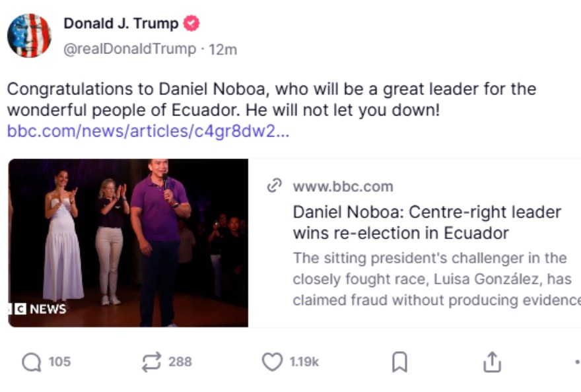Click the red verified badge beside the name
The image size is (581, 392).
(191, 24)
